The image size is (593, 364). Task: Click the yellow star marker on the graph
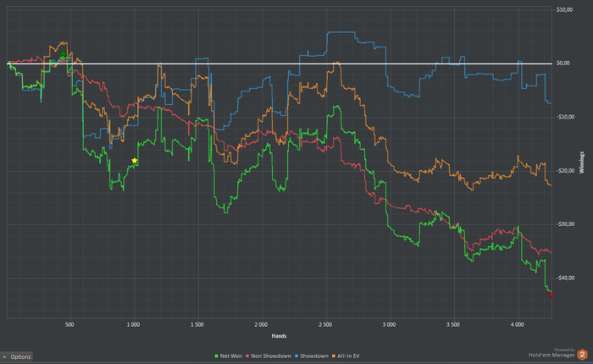[x=134, y=161]
